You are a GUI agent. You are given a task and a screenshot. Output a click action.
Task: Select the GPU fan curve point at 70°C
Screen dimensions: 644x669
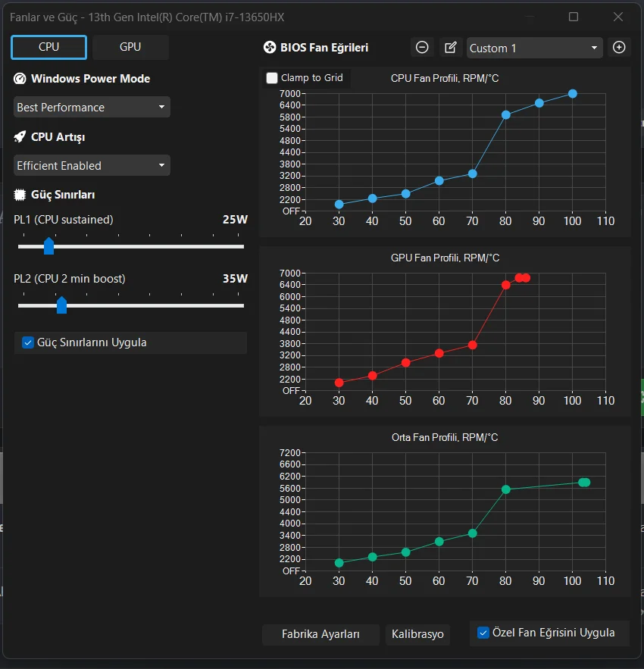tap(473, 345)
